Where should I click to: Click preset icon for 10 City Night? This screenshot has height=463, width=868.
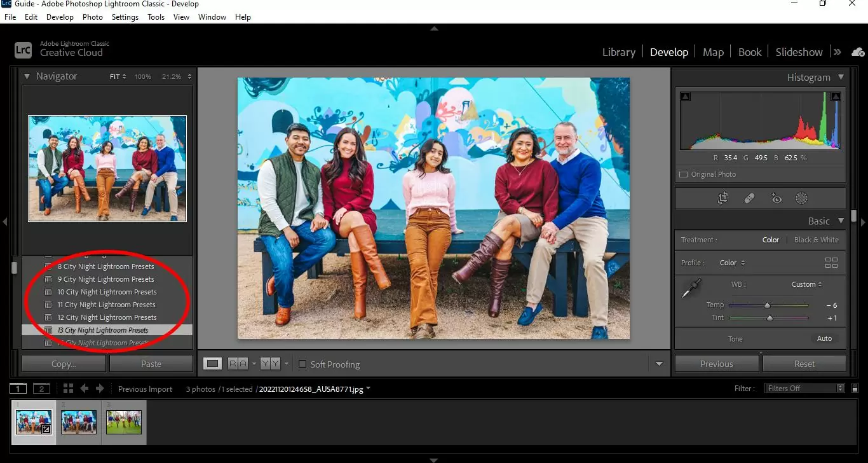tap(48, 292)
